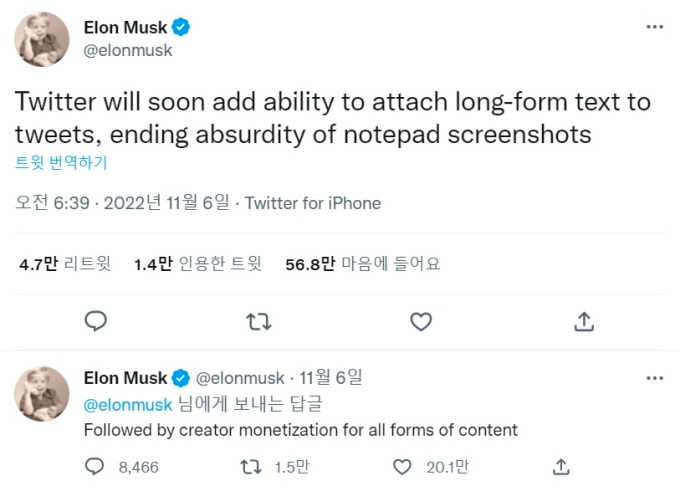Open more options menu for reply tweet
Viewport: 680px width, 491px height.
pos(654,378)
